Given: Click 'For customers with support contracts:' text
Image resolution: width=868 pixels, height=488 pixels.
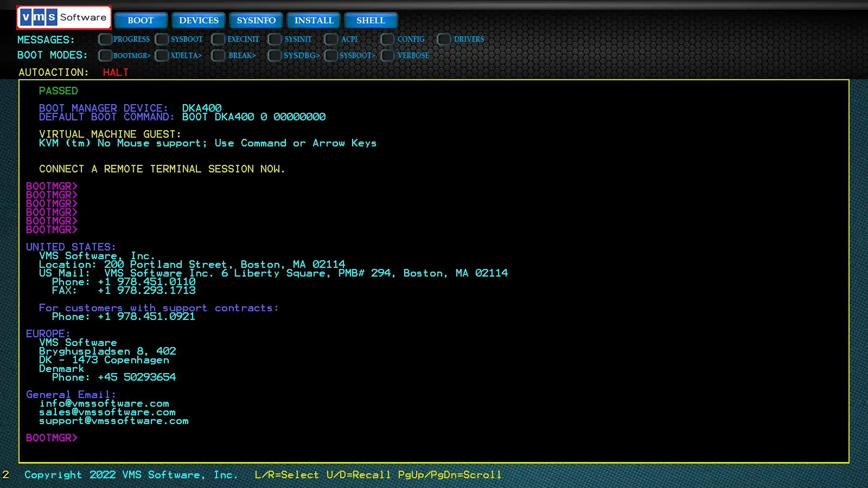Looking at the screenshot, I should point(158,307).
